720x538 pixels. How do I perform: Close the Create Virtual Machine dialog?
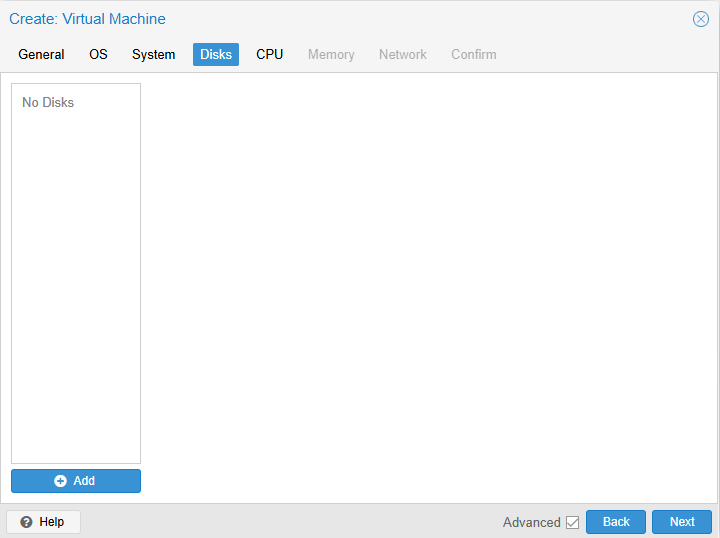pyautogui.click(x=700, y=19)
